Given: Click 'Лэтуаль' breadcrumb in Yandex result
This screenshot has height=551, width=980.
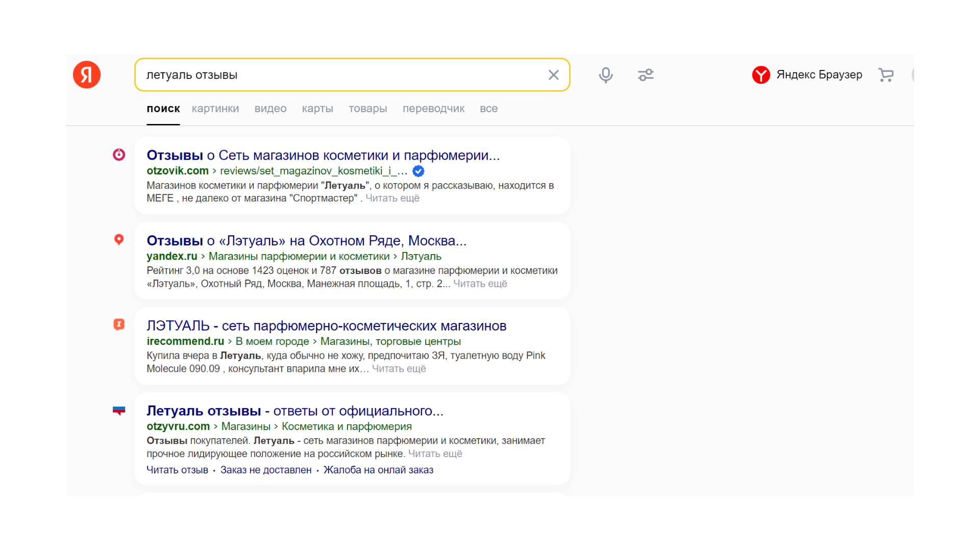Looking at the screenshot, I should (x=421, y=256).
